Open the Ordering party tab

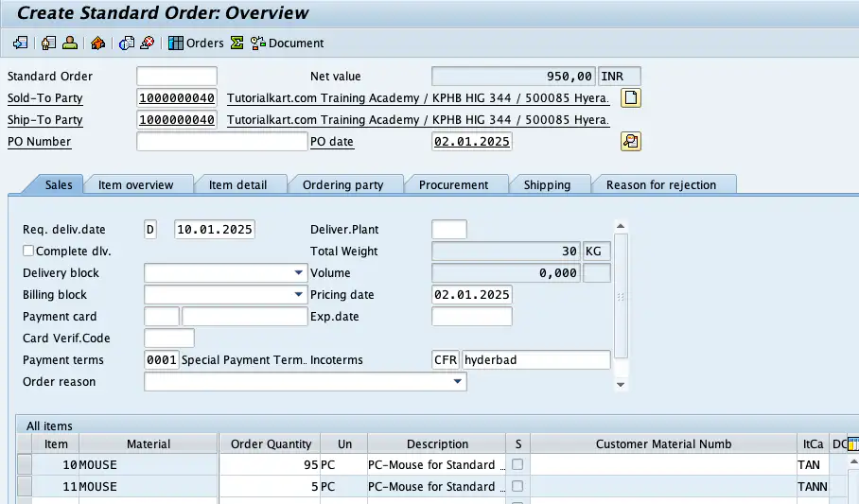(x=343, y=184)
